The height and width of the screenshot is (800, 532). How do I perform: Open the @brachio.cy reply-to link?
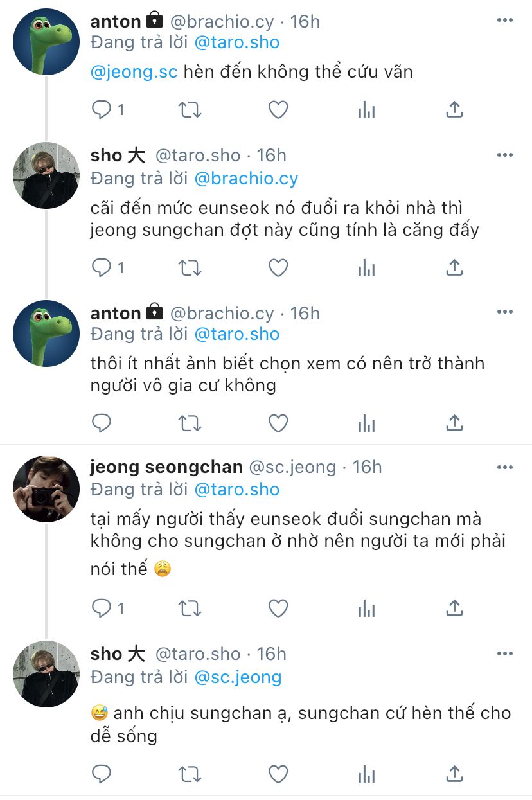246,178
